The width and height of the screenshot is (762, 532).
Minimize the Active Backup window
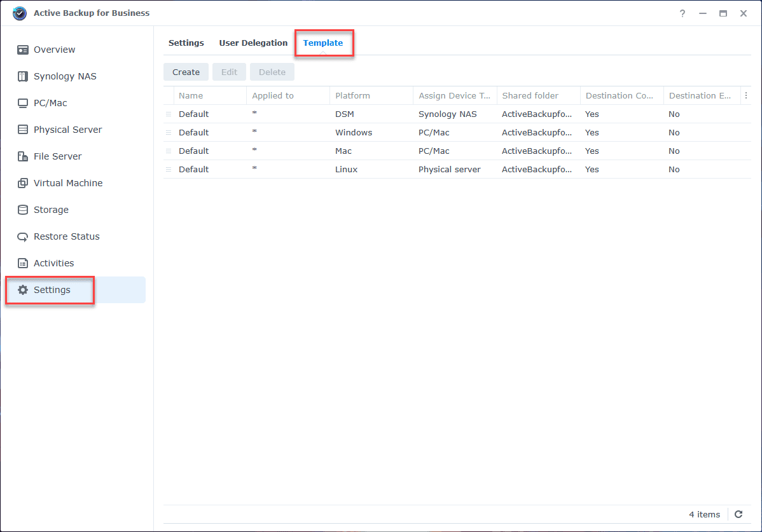click(703, 13)
